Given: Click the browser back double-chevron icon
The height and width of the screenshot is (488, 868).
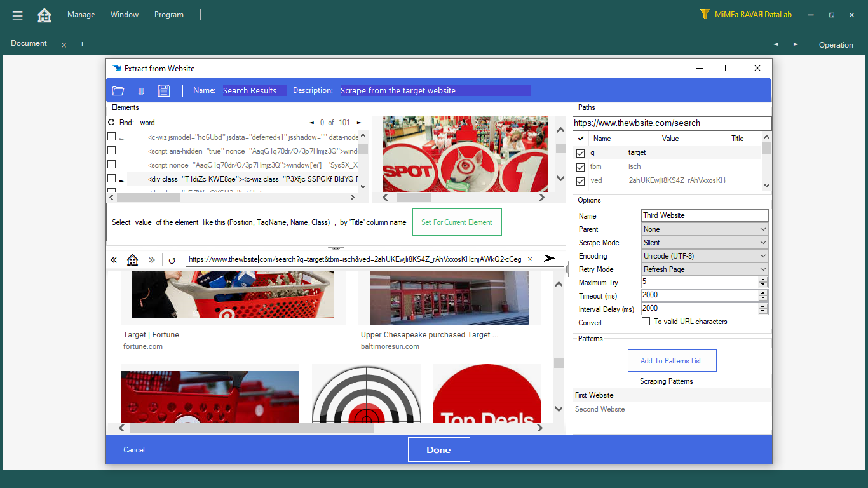Looking at the screenshot, I should pos(114,259).
